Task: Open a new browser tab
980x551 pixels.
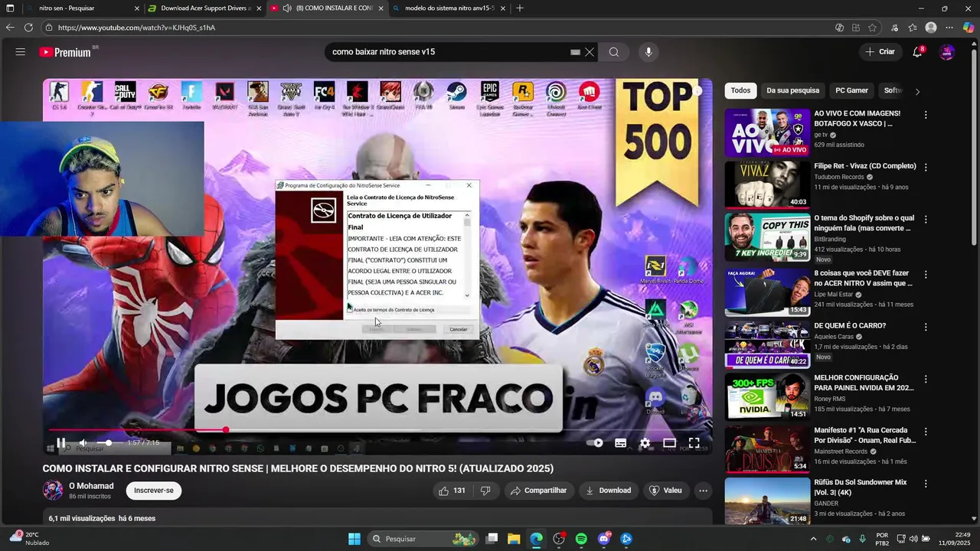Action: click(x=520, y=8)
